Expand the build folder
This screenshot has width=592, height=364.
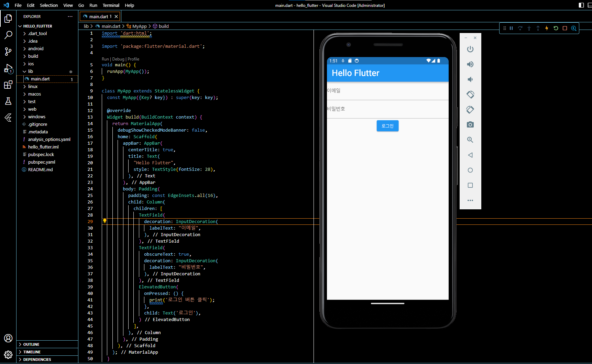[x=47, y=56]
